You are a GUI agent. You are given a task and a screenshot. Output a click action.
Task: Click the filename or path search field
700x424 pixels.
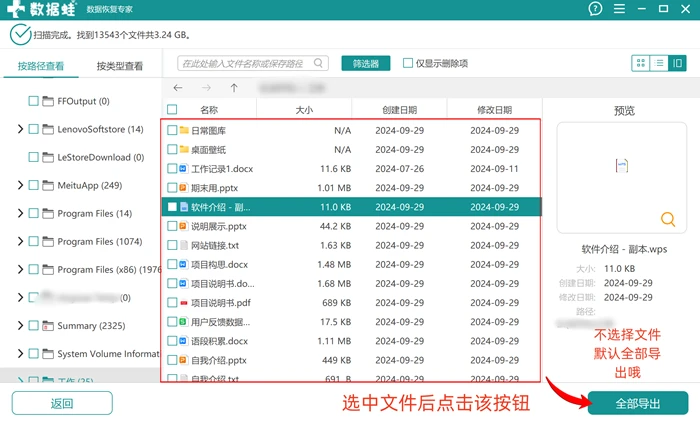pos(253,63)
